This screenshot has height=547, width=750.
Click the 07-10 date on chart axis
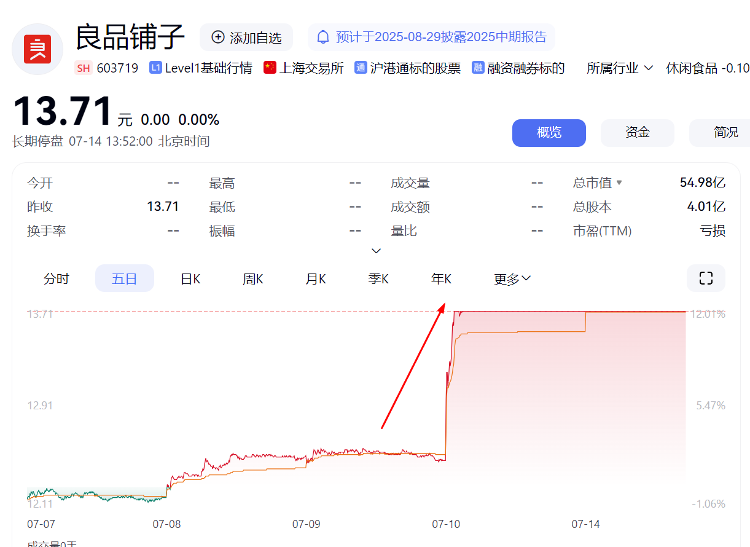pos(446,523)
